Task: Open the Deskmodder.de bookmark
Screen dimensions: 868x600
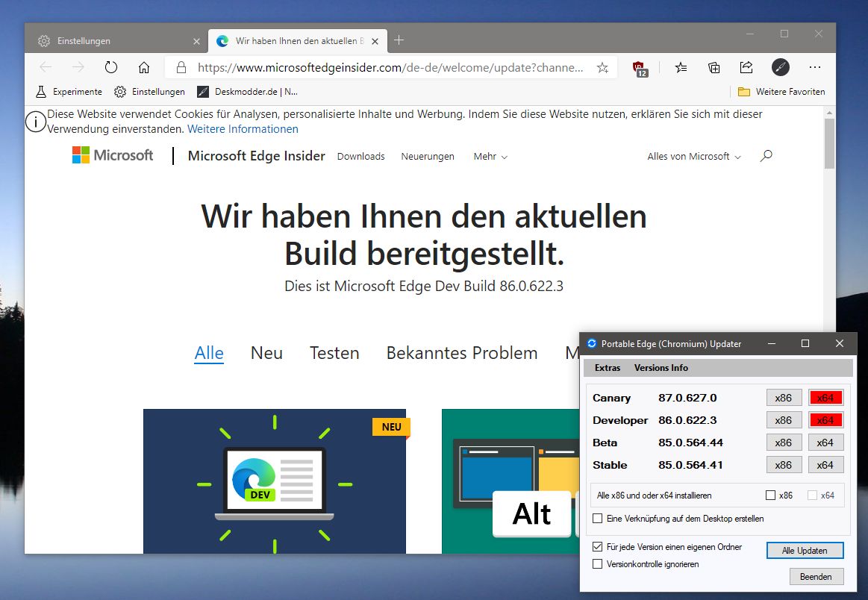Action: coord(248,92)
